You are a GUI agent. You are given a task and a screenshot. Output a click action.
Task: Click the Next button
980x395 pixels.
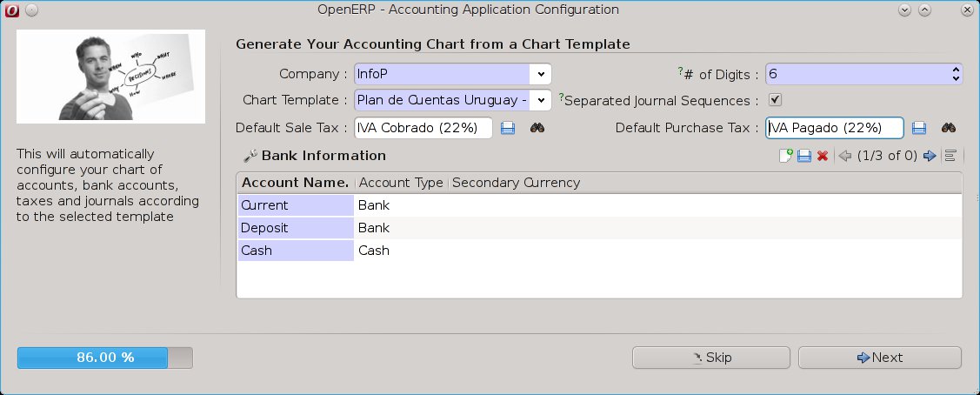coord(879,358)
